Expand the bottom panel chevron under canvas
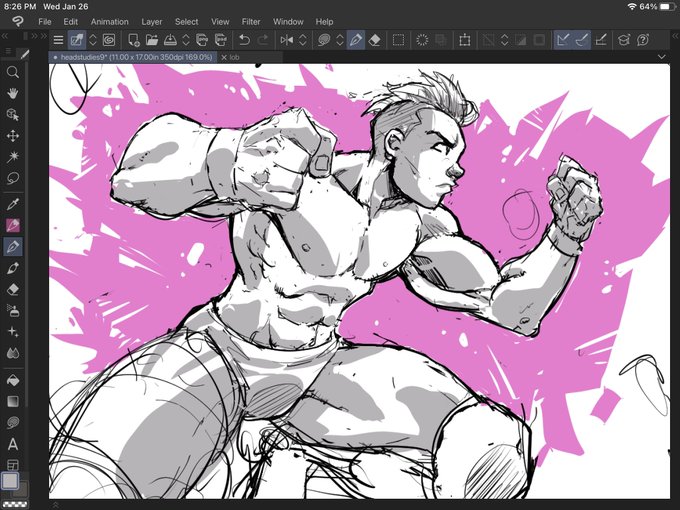This screenshot has height=510, width=680. click(x=55, y=504)
